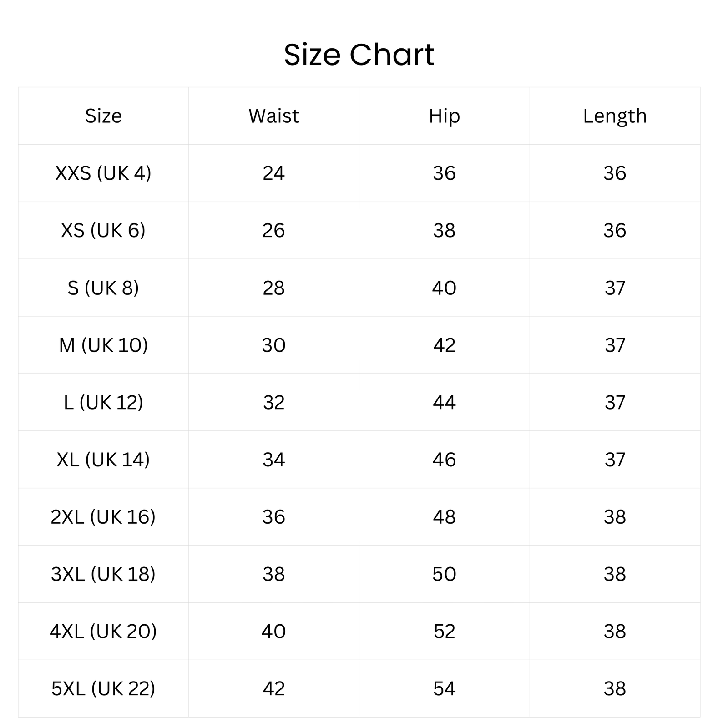This screenshot has height=728, width=728.
Task: Click waist value 24 for XXS
Action: click(273, 173)
